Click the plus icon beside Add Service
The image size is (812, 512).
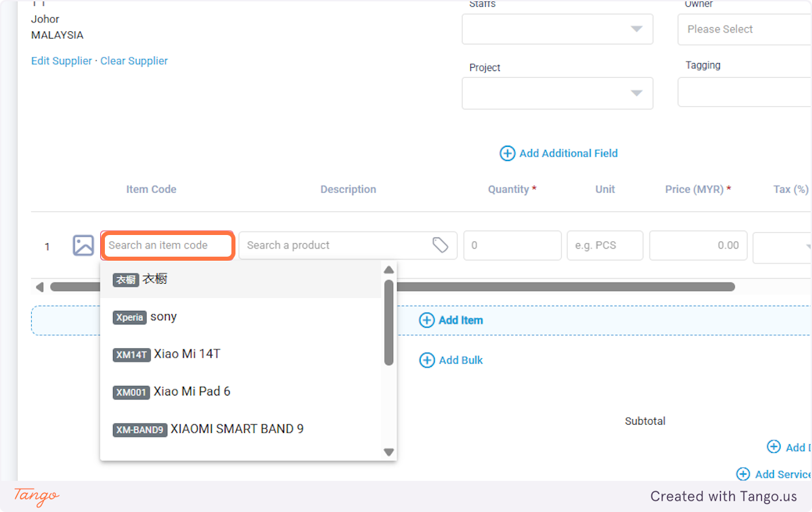[x=743, y=474]
